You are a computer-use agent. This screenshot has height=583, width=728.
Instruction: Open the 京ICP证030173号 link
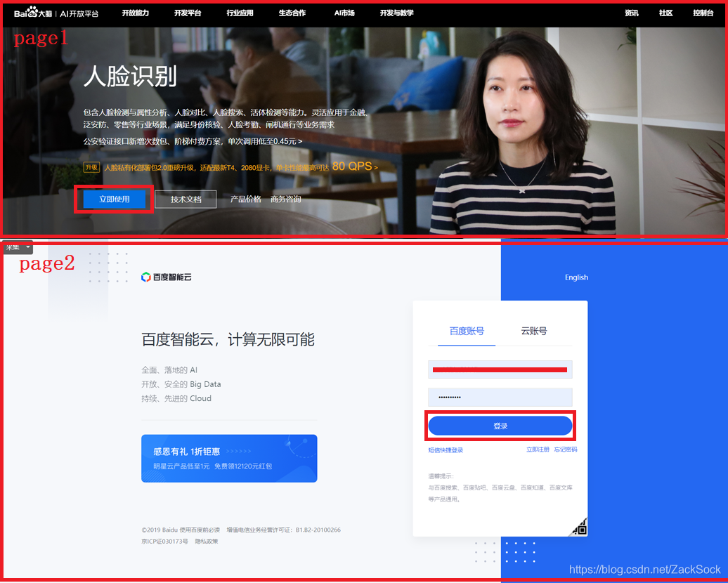(x=165, y=542)
